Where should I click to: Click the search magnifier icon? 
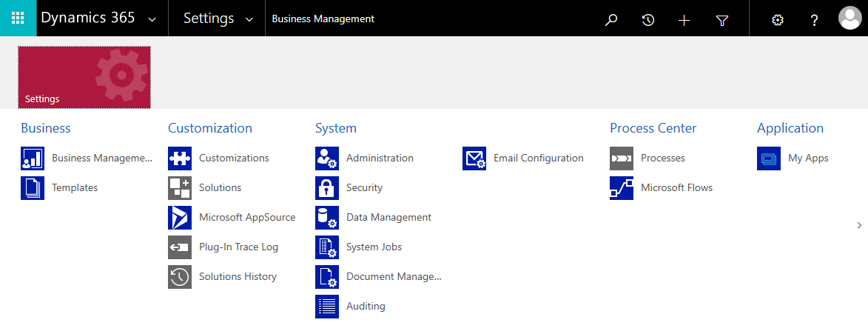(610, 20)
